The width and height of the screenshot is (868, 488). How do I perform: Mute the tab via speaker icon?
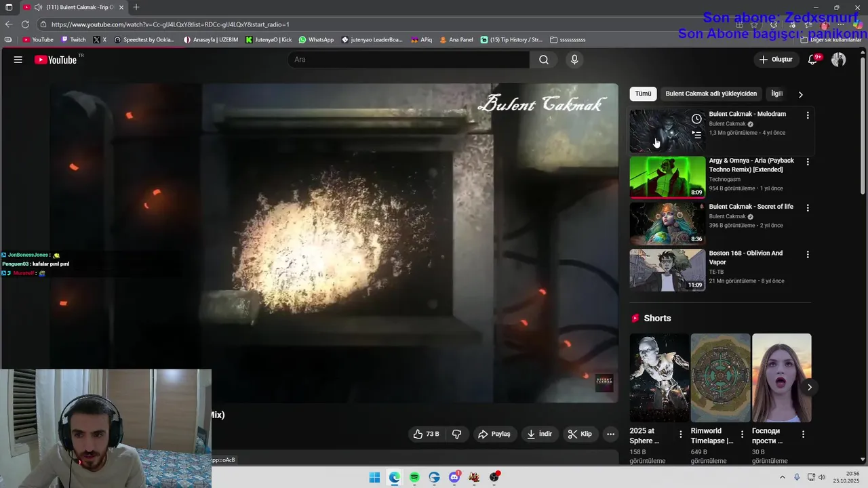pos(38,7)
